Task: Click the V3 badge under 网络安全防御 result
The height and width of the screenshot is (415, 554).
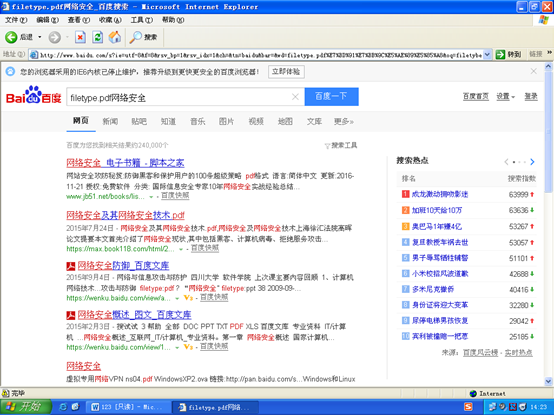Action: click(x=188, y=298)
